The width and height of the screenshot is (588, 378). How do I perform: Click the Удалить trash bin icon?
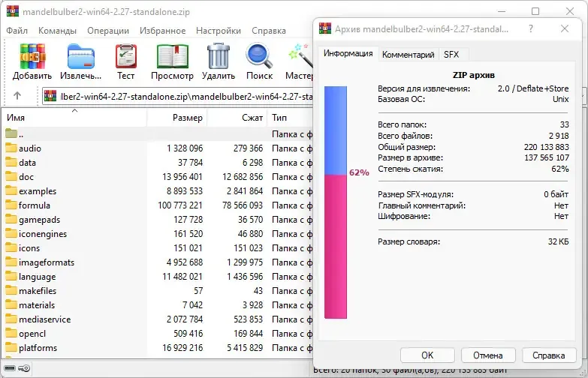(219, 56)
